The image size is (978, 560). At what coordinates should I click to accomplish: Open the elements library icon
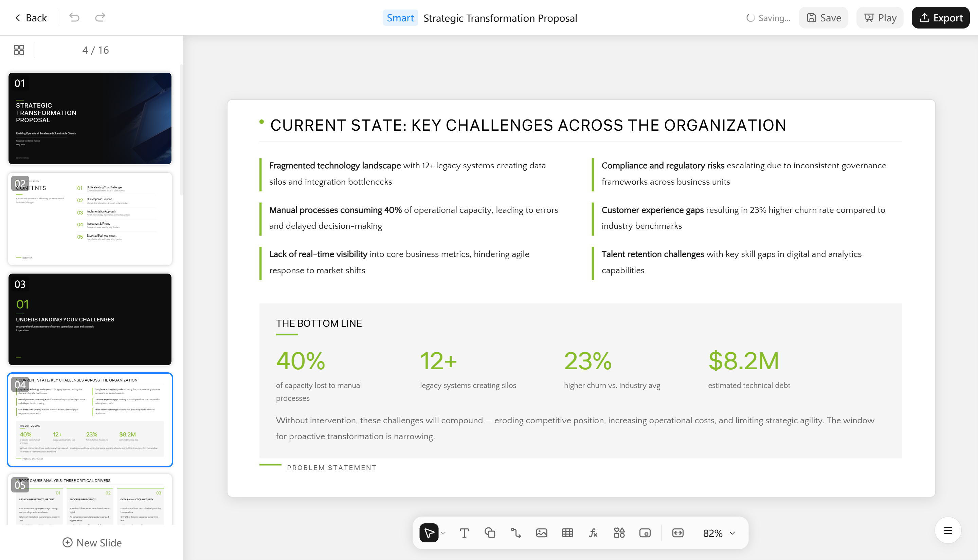coord(619,533)
